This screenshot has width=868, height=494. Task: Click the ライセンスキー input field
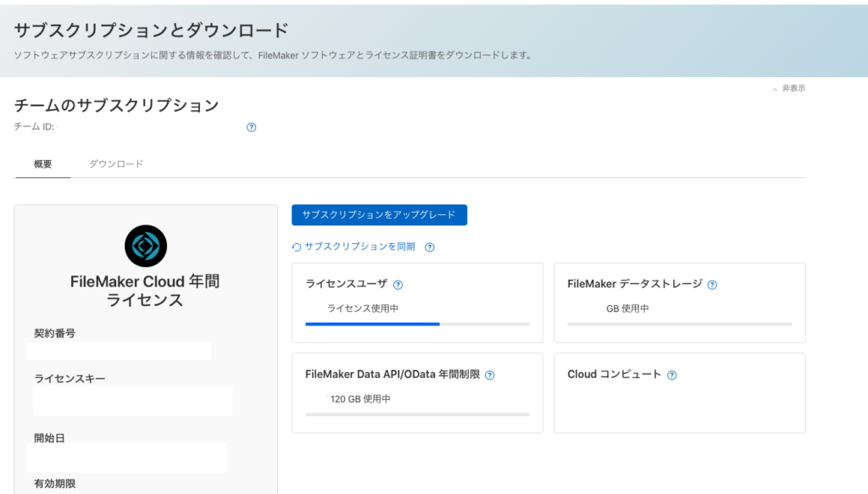pos(131,401)
